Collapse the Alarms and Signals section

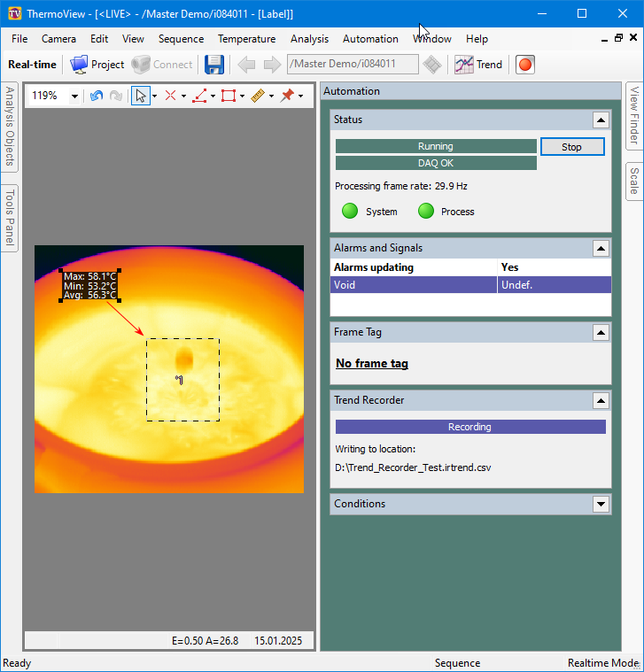click(601, 248)
